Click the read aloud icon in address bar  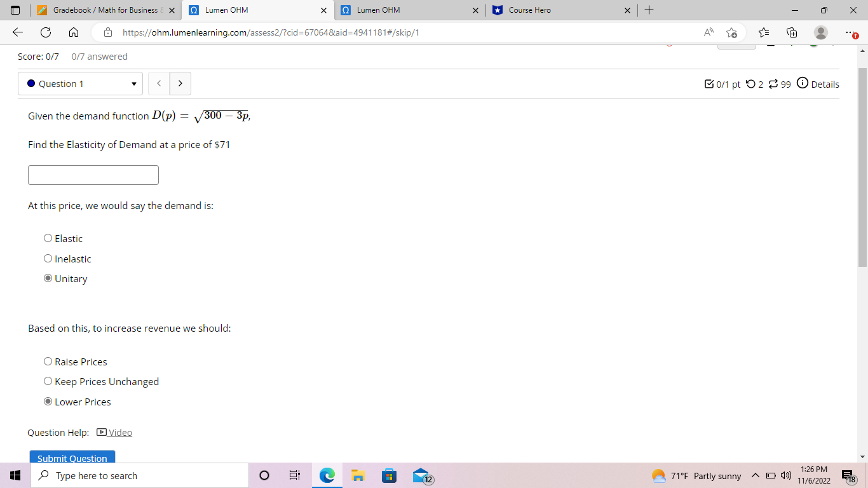pyautogui.click(x=707, y=32)
